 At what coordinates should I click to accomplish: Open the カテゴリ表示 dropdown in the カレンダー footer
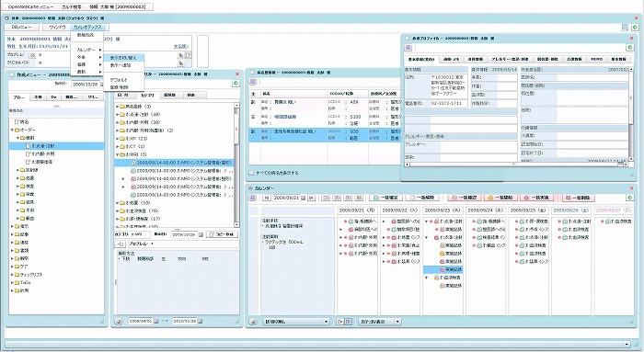(x=379, y=322)
